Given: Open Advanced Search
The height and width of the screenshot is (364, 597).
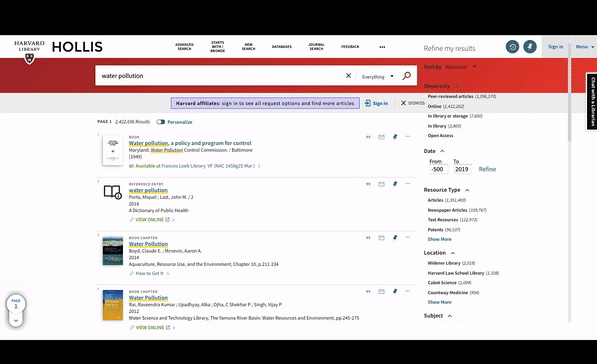Looking at the screenshot, I should click(184, 47).
